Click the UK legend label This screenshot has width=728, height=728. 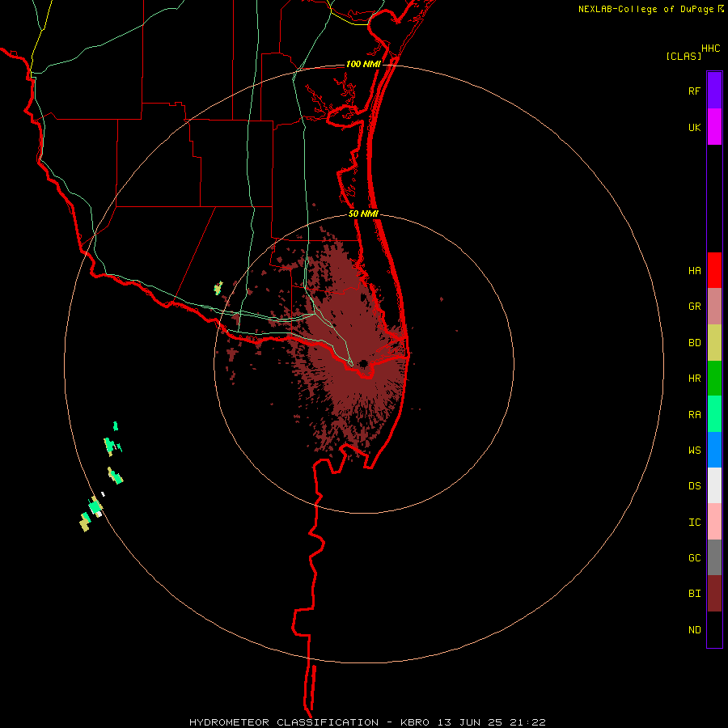[x=694, y=127]
